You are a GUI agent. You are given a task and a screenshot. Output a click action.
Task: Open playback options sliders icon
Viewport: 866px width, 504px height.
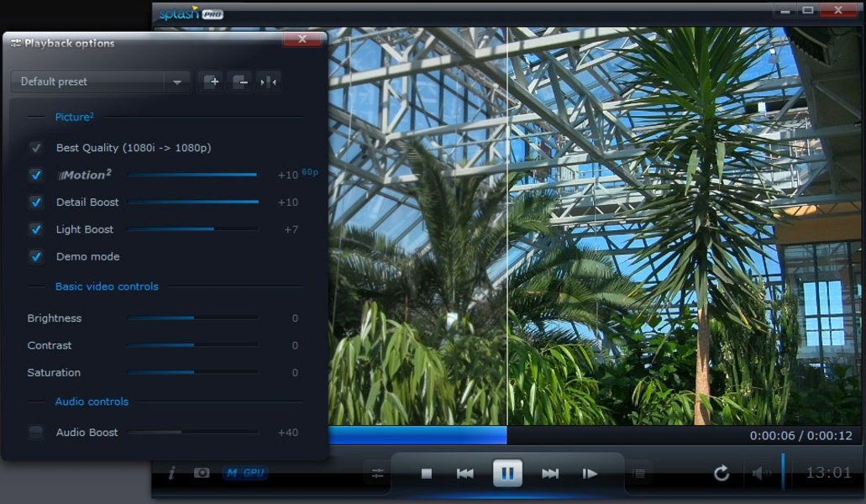click(x=378, y=474)
